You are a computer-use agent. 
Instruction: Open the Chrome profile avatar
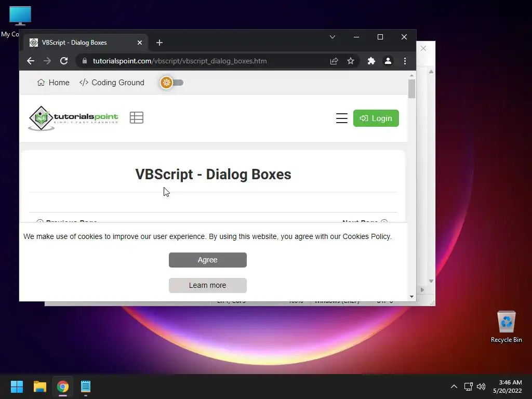388,61
